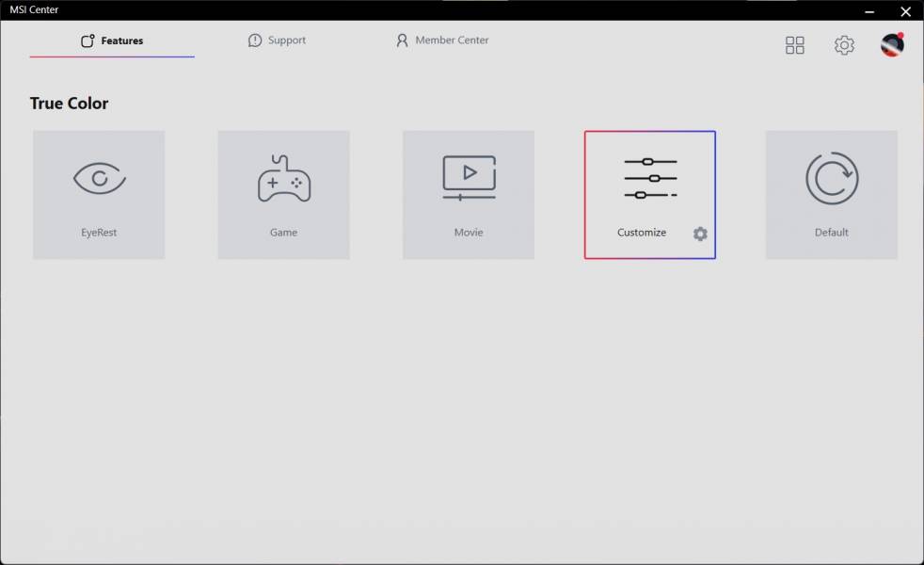924x565 pixels.
Task: Open the apps grid view icon
Action: [794, 45]
